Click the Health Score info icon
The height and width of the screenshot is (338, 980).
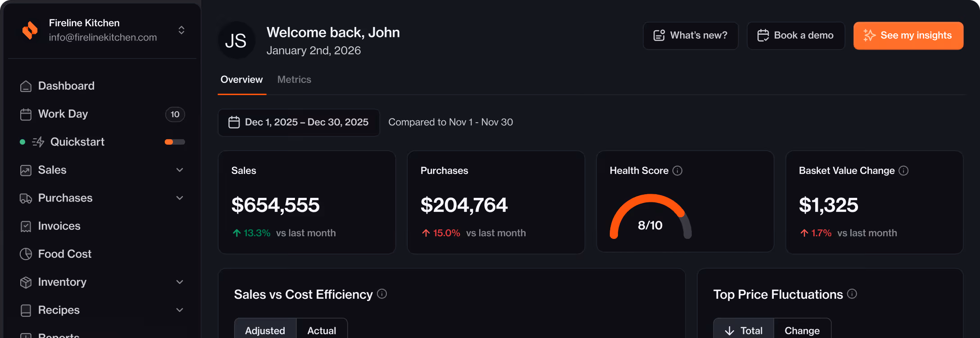click(677, 170)
